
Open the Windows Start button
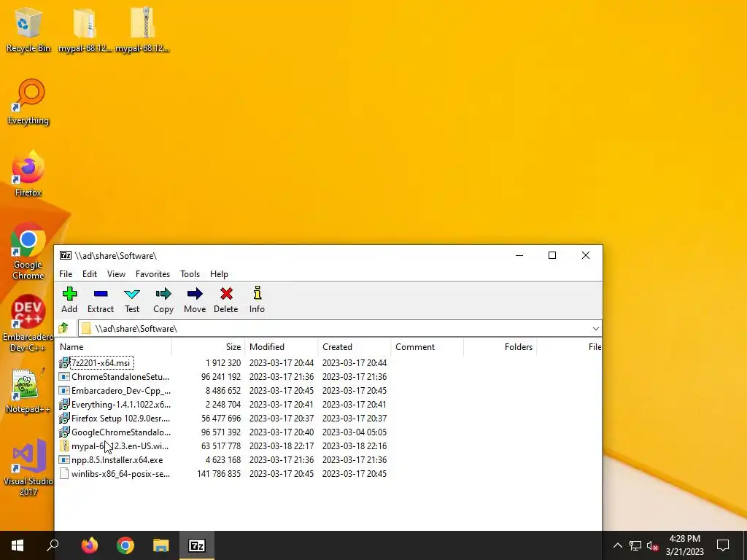pos(18,545)
